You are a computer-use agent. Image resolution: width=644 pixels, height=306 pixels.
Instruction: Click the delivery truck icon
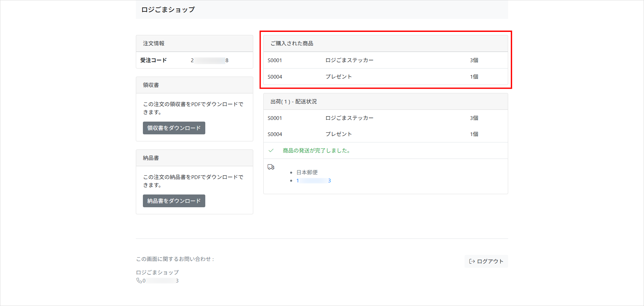[x=271, y=167]
